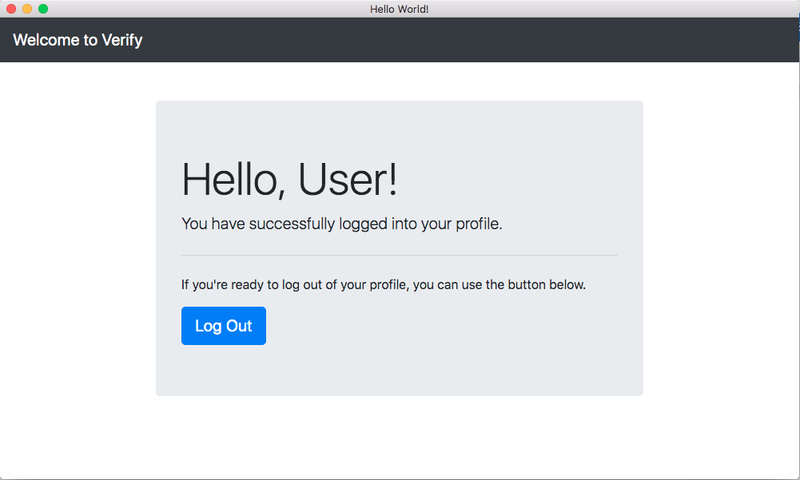The width and height of the screenshot is (800, 480).
Task: Minimize the window with the yellow button
Action: point(27,9)
